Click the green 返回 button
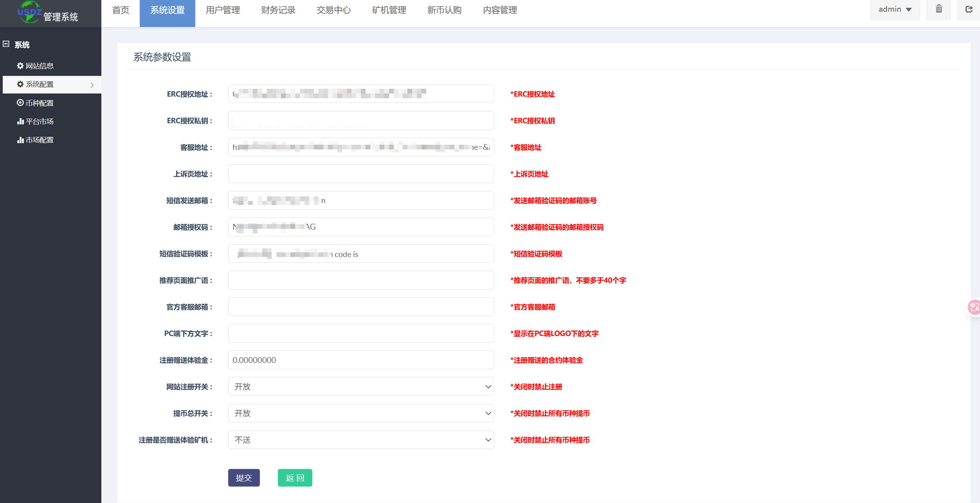980x503 pixels. pos(295,478)
